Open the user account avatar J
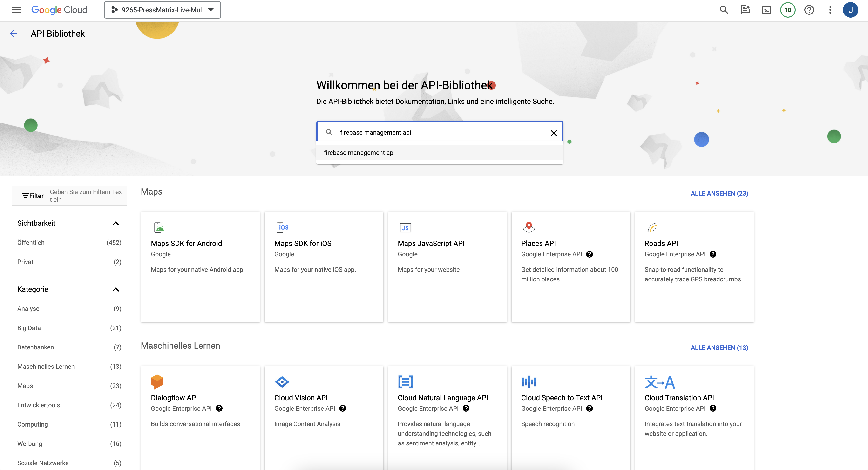 pyautogui.click(x=850, y=10)
